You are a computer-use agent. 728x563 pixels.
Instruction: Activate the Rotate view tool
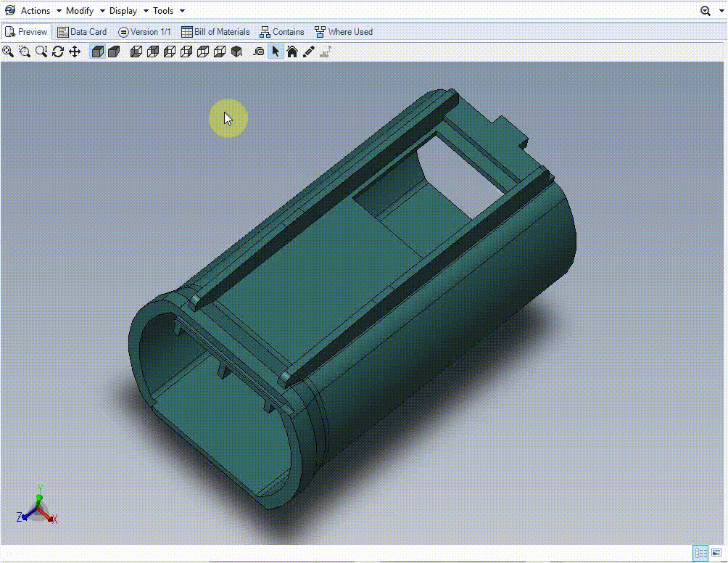58,52
